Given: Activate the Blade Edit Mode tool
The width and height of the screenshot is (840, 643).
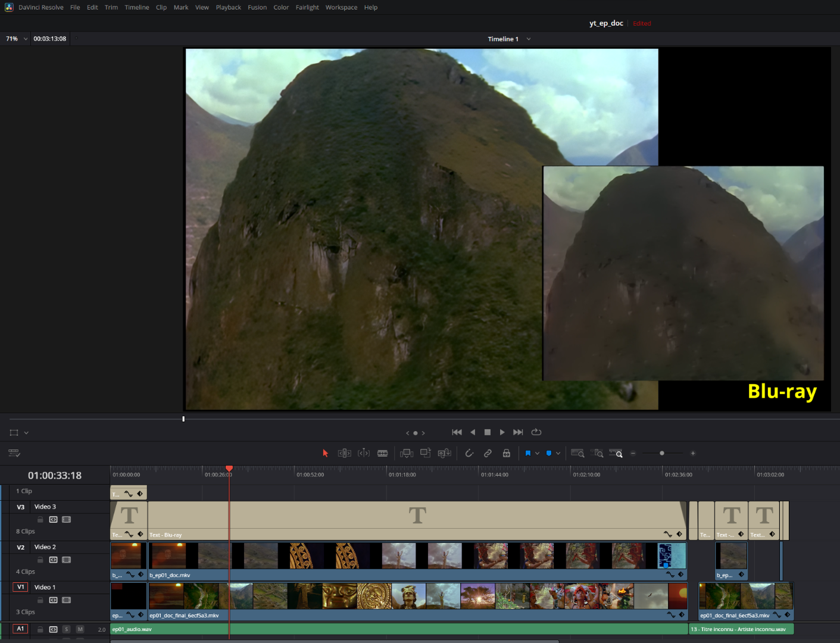Looking at the screenshot, I should (382, 454).
